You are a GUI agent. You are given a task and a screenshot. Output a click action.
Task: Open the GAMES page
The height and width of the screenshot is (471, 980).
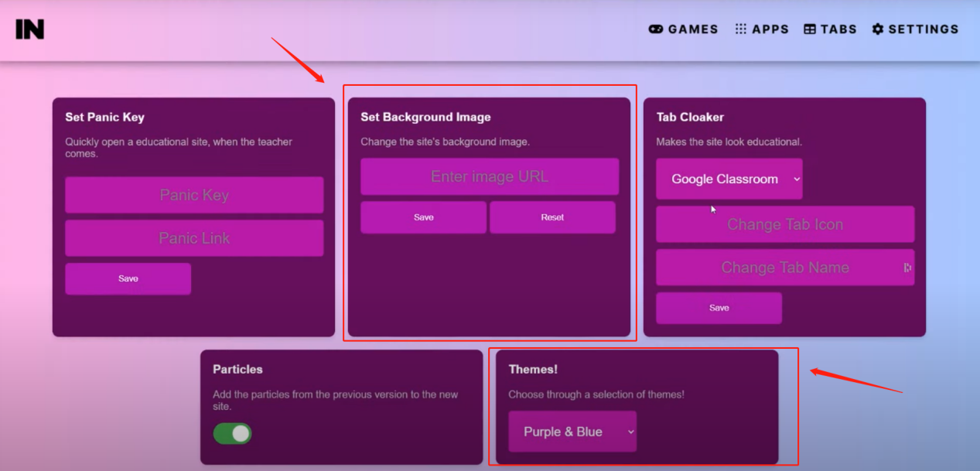click(x=691, y=29)
